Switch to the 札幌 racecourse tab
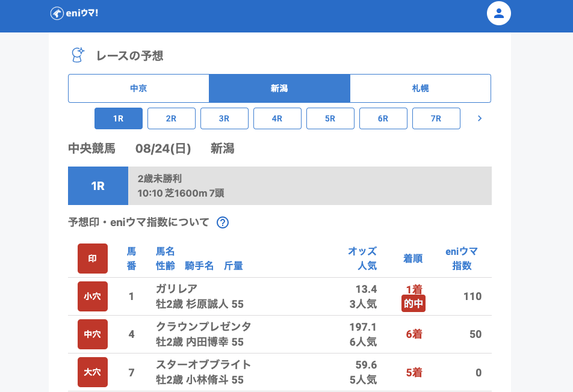Screen dimensions: 573x392 420,88
